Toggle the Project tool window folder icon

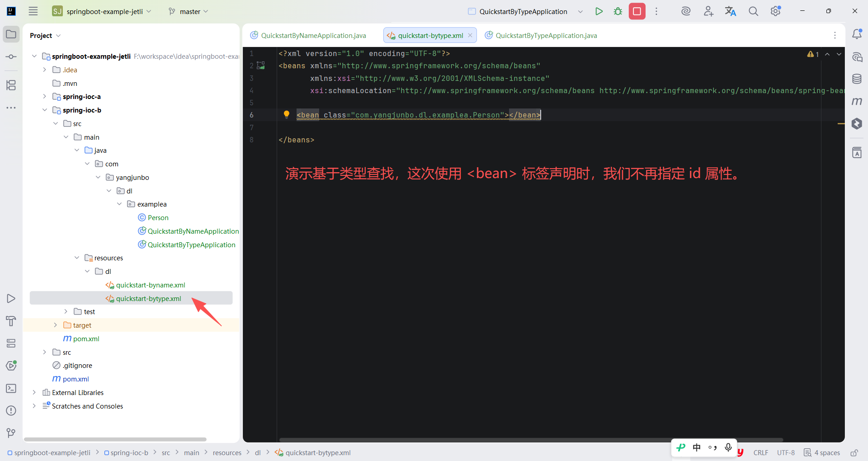pyautogui.click(x=11, y=34)
